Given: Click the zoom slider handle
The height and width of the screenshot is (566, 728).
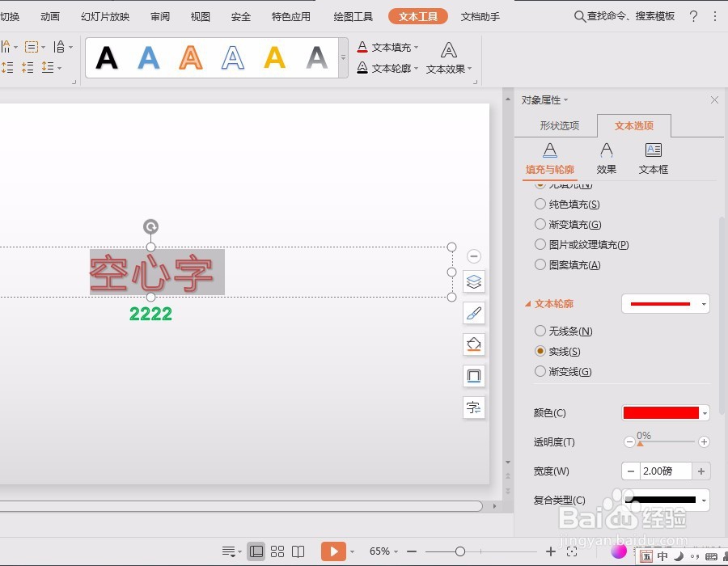Looking at the screenshot, I should (x=460, y=551).
